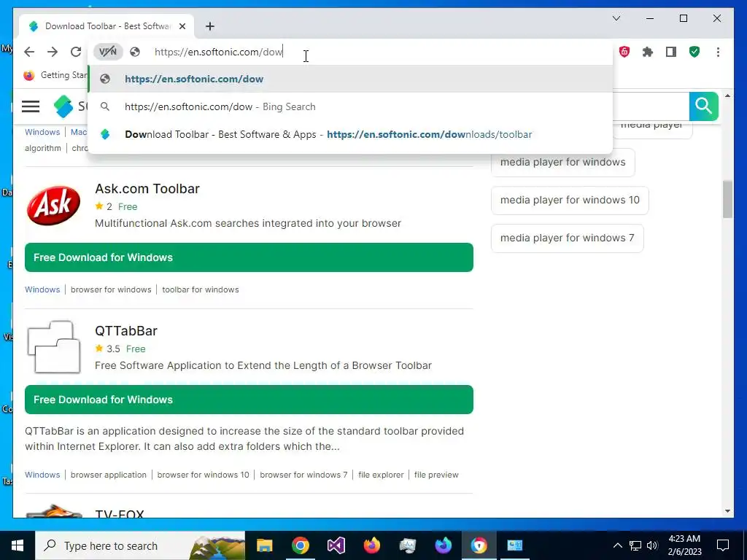
Task: Open the clock showing 4:23 AM
Action: [684, 545]
